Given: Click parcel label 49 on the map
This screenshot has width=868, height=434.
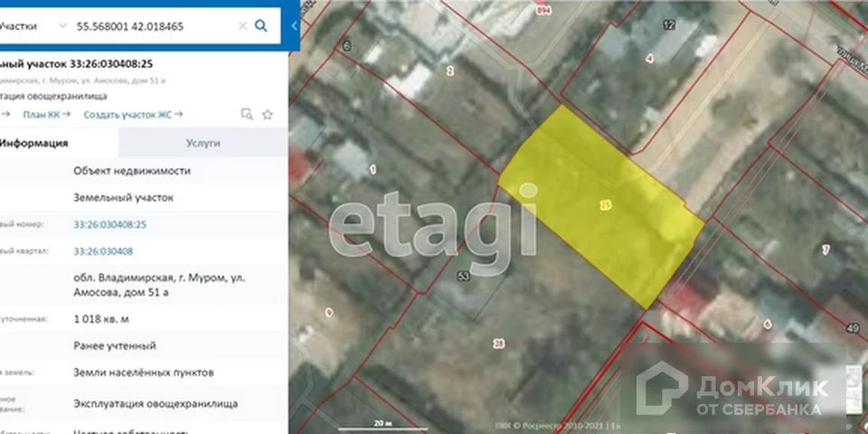Looking at the screenshot, I should [x=853, y=329].
